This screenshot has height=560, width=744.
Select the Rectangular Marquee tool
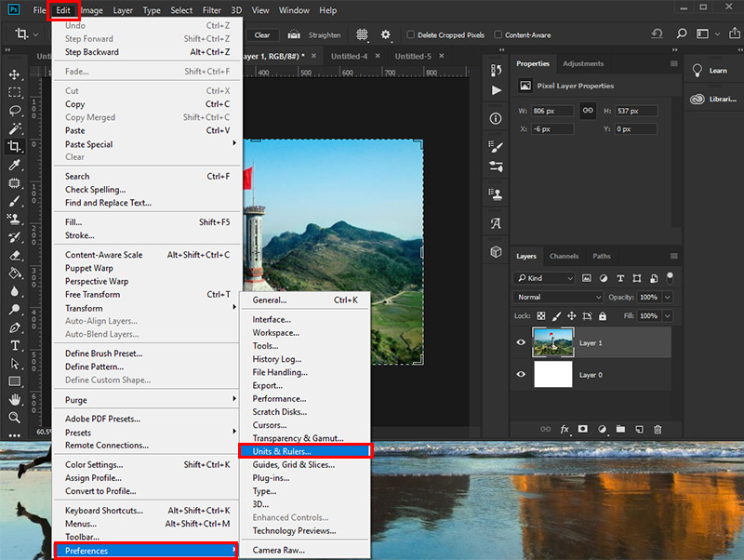click(x=14, y=92)
